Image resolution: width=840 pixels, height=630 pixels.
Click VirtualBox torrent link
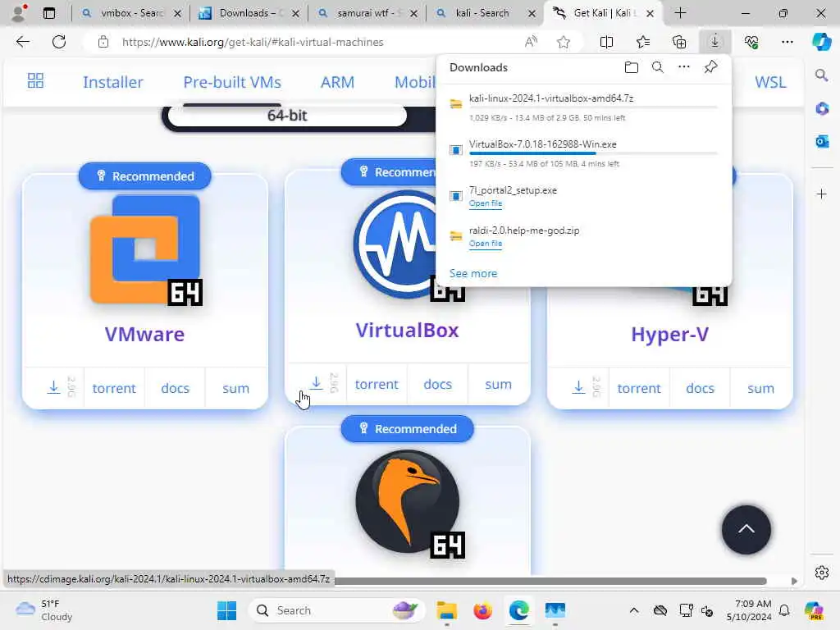(x=377, y=384)
